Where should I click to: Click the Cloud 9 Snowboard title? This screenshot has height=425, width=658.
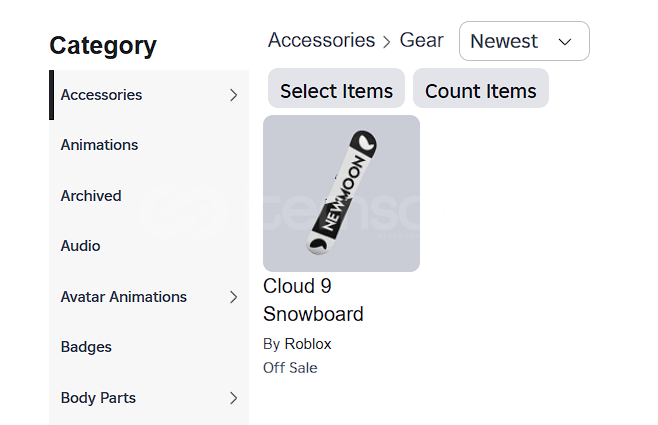pyautogui.click(x=313, y=300)
